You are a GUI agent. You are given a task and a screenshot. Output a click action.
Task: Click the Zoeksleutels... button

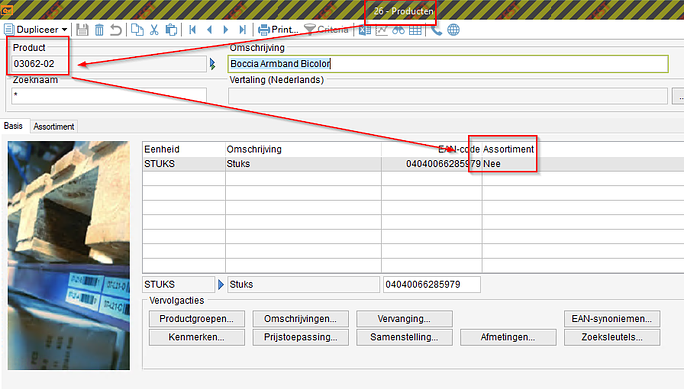(612, 337)
